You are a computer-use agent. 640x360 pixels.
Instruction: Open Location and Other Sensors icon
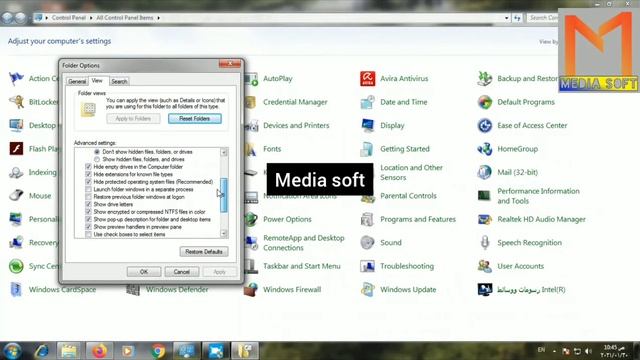click(x=411, y=172)
